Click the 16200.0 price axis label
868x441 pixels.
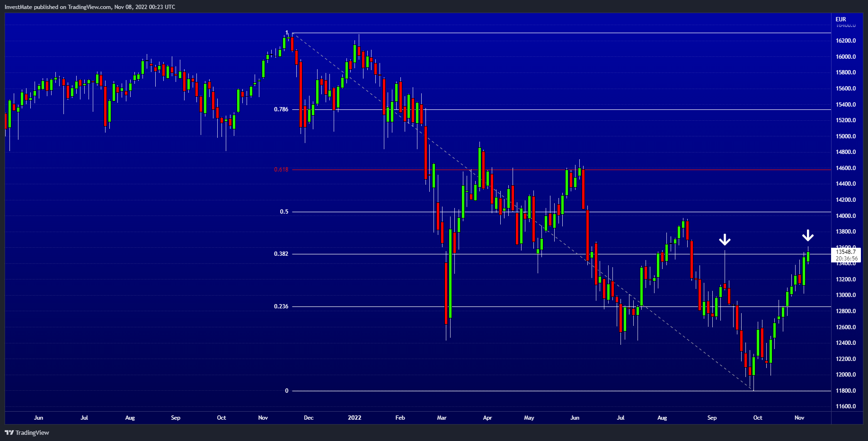(846, 41)
